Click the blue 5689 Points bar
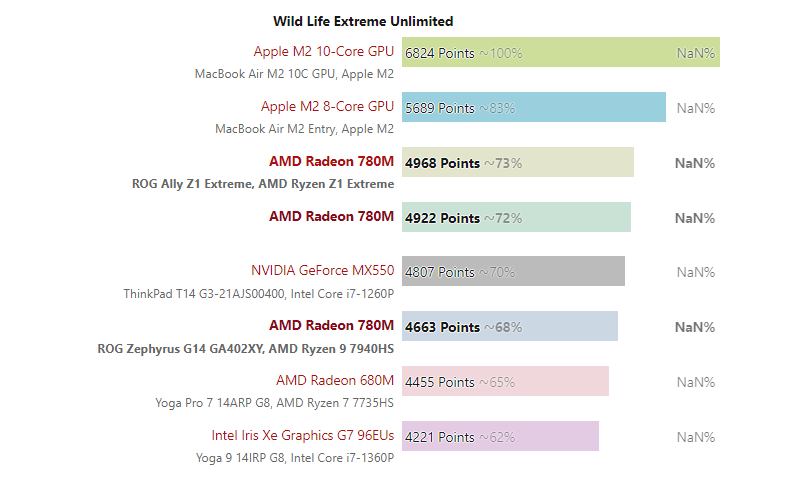The image size is (793, 485). pyautogui.click(x=534, y=107)
